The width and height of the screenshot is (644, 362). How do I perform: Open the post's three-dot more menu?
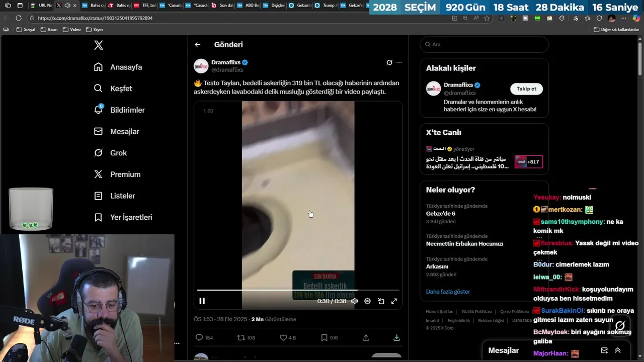click(x=399, y=63)
